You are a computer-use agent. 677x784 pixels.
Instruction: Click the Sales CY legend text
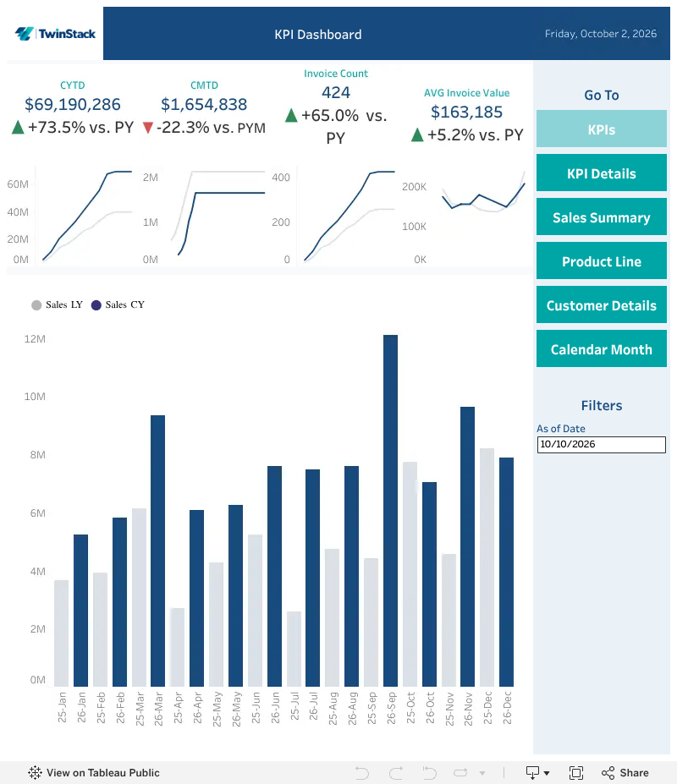(x=124, y=304)
